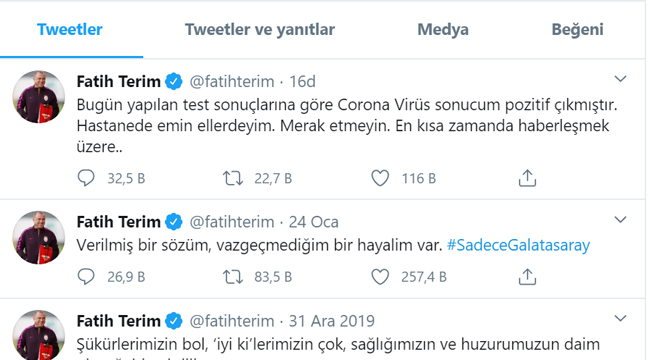650x360 pixels.
Task: Share the Corona Virüs tweet
Action: click(527, 178)
